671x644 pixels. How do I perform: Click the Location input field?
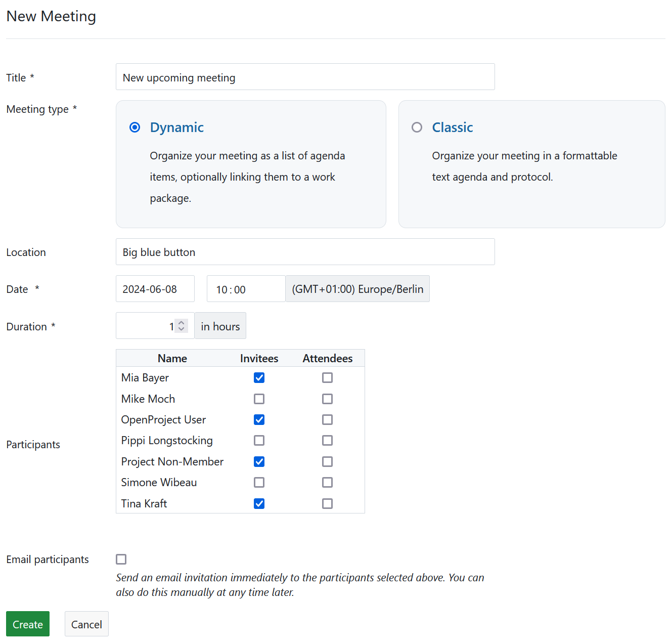coord(305,252)
